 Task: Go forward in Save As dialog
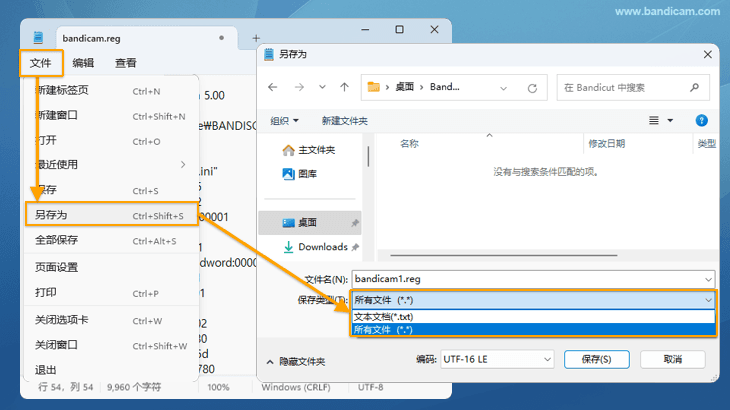coord(299,87)
